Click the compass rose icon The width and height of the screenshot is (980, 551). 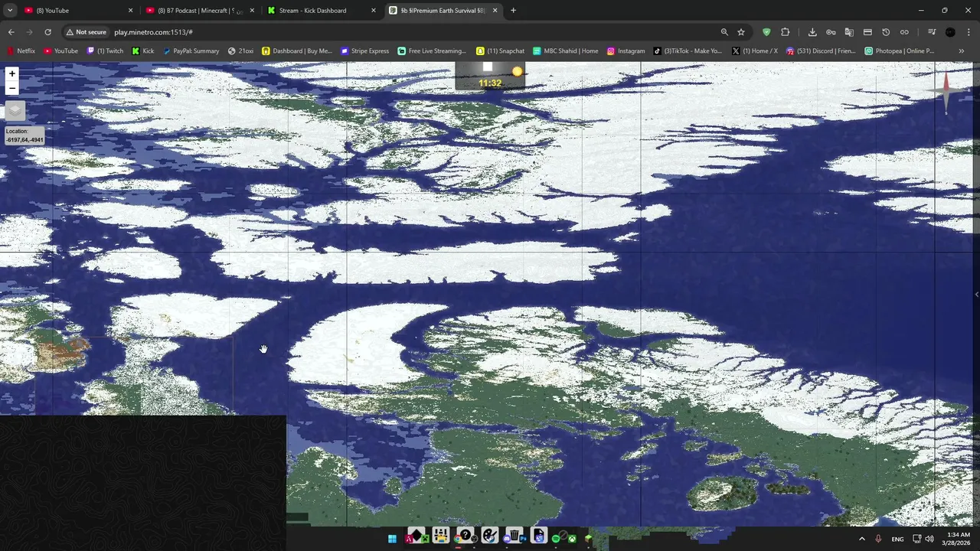946,92
